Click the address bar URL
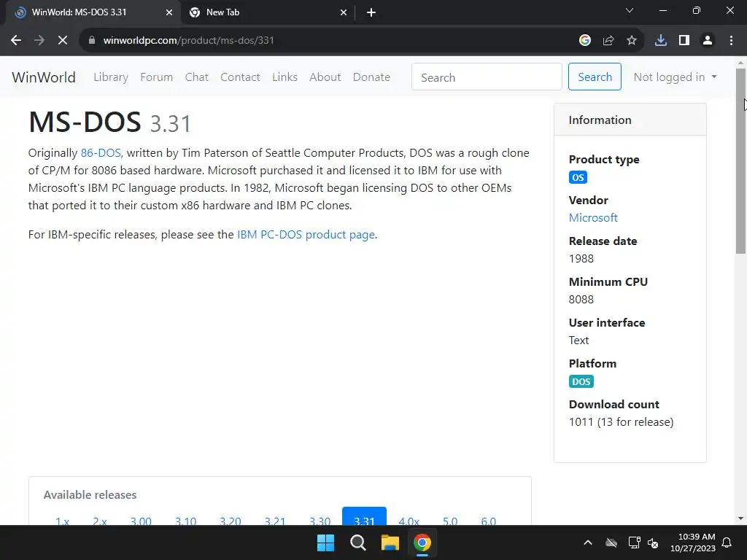The height and width of the screenshot is (560, 747). (x=189, y=41)
